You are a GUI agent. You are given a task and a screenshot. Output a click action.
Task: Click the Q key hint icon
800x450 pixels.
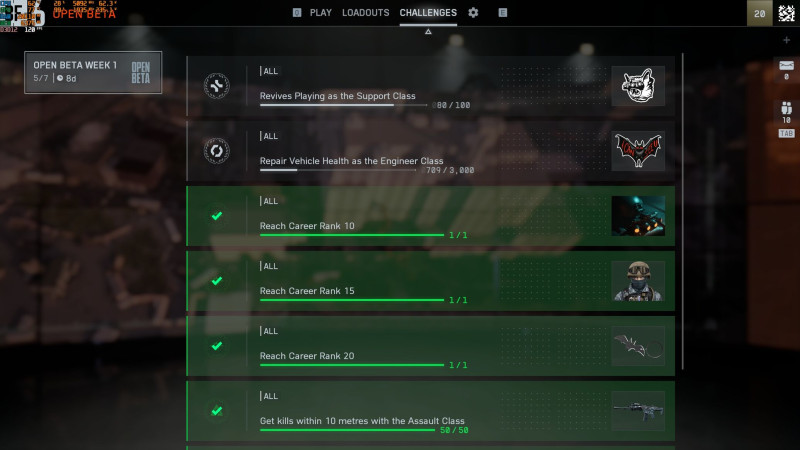pyautogui.click(x=297, y=13)
